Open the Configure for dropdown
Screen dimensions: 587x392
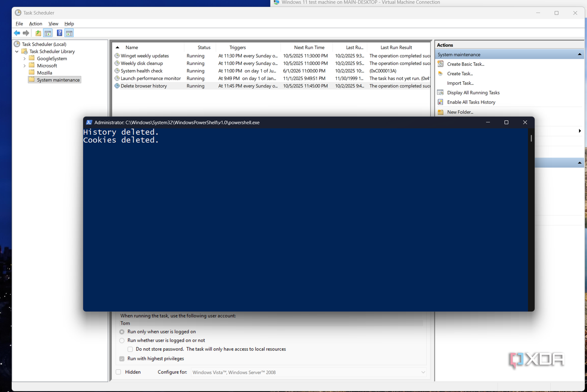point(423,372)
